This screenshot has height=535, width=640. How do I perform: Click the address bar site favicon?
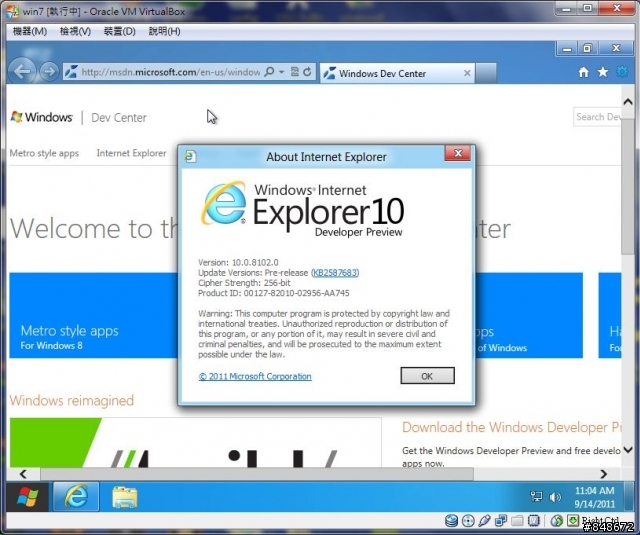pos(71,72)
